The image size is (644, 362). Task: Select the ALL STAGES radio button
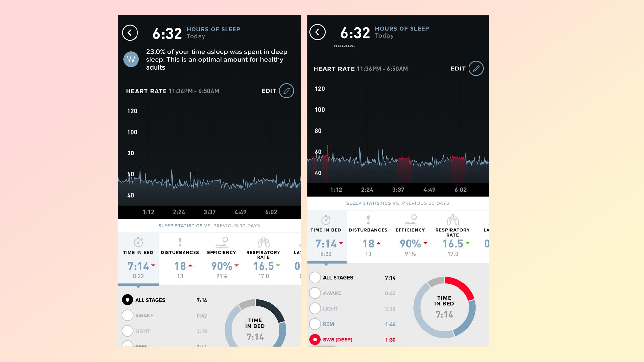click(128, 300)
